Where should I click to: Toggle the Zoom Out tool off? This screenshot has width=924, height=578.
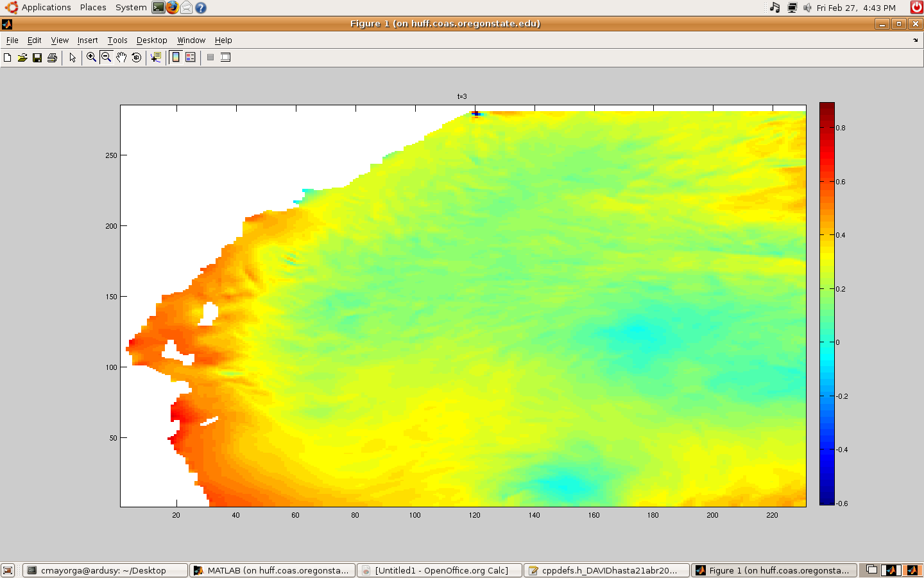(107, 57)
